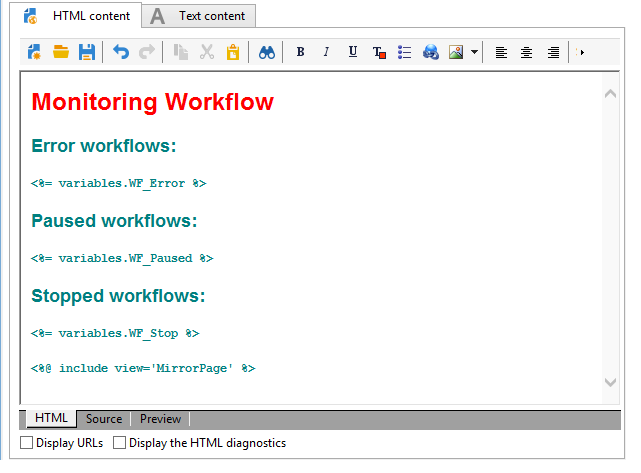Image resolution: width=641 pixels, height=473 pixels.
Task: Open find with the binoculars icon
Action: [267, 52]
